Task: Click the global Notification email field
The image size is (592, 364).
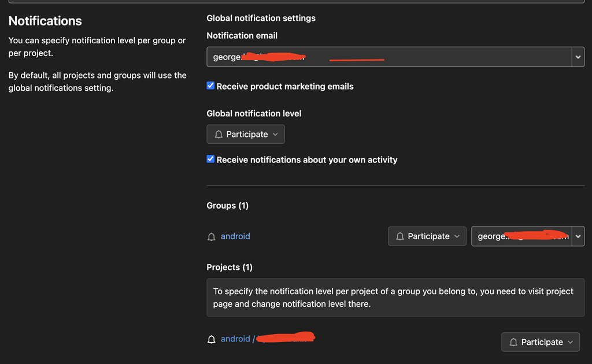Action: 388,57
